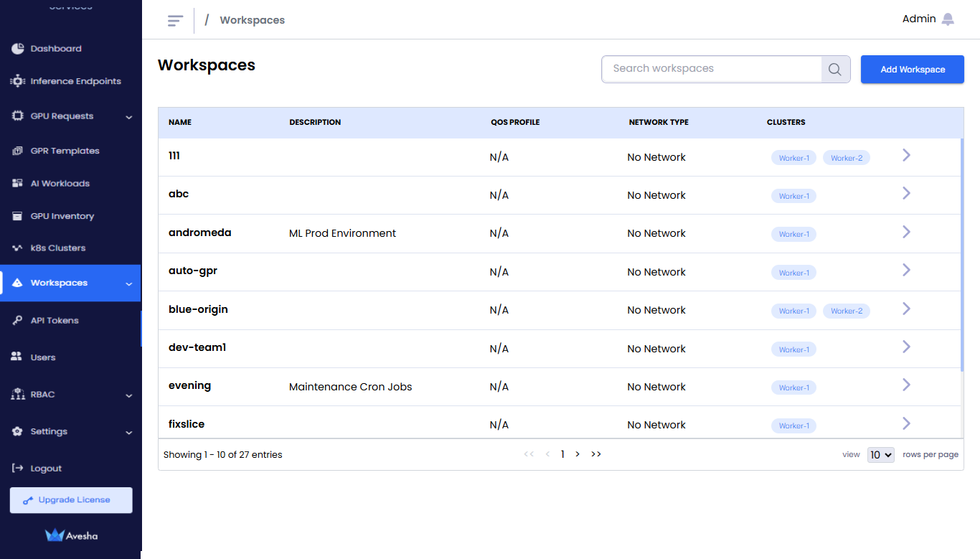
Task: Open the andromeda workspace row arrow
Action: [906, 232]
